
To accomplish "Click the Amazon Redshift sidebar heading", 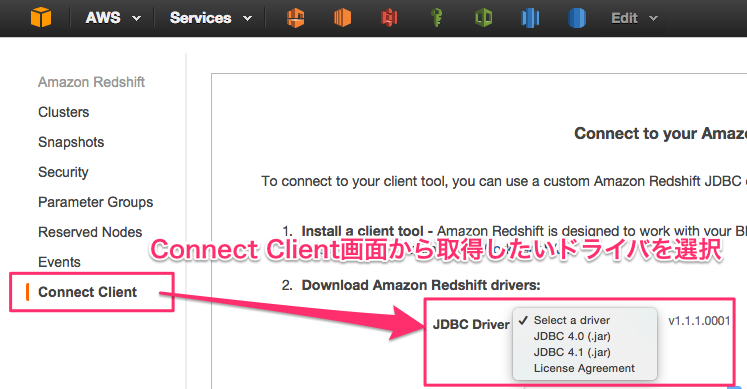I will pos(91,82).
